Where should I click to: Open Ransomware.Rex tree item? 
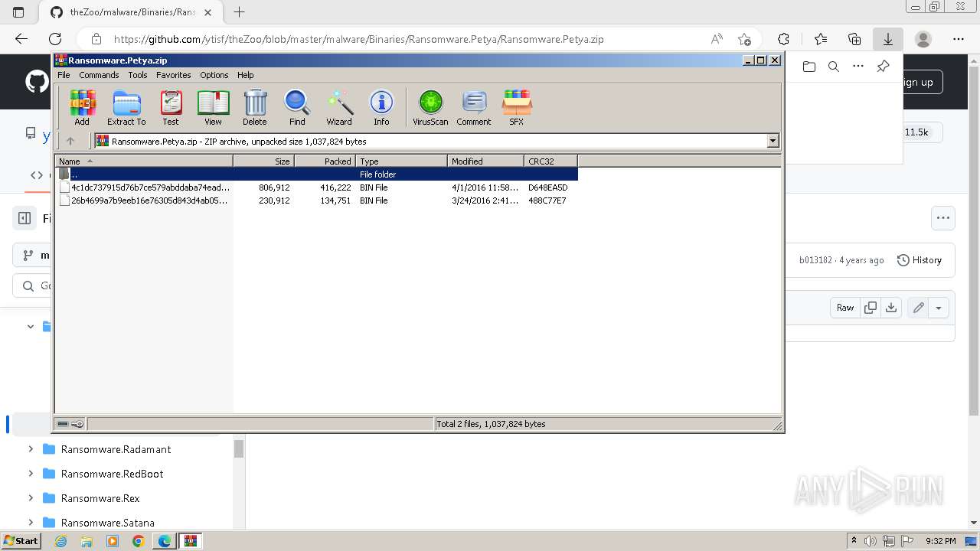[100, 498]
